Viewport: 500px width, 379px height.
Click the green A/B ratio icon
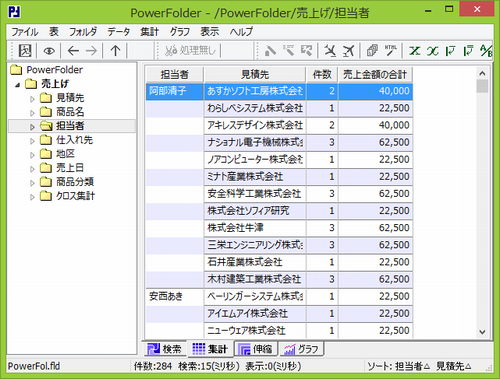[x=486, y=51]
